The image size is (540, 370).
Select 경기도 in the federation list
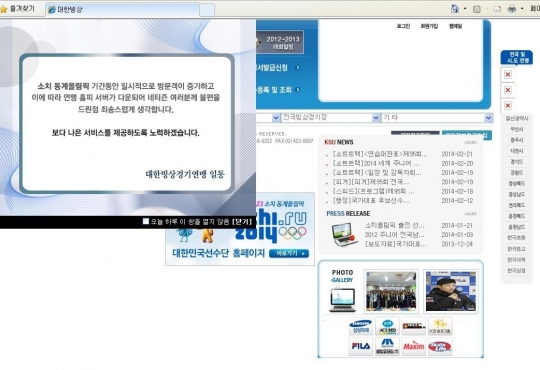pos(516,162)
